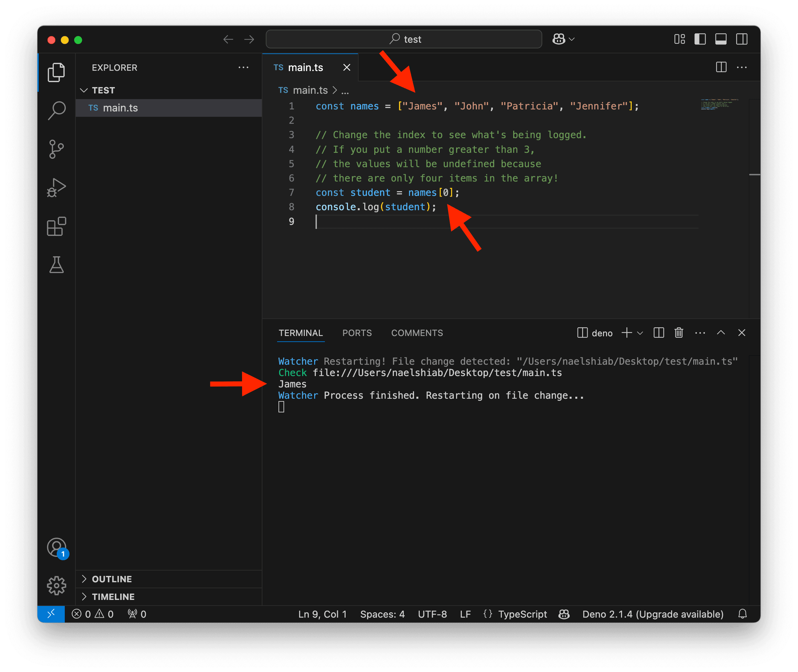
Task: Open remote window button in status bar
Action: click(x=51, y=614)
